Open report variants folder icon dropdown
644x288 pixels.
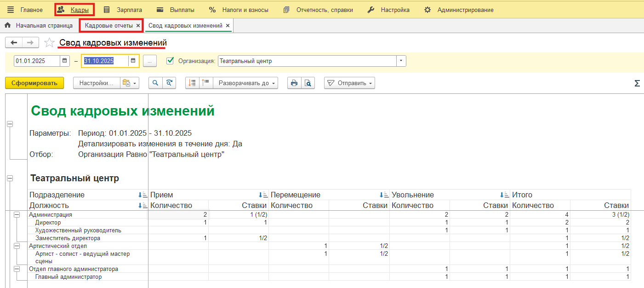pyautogui.click(x=129, y=83)
